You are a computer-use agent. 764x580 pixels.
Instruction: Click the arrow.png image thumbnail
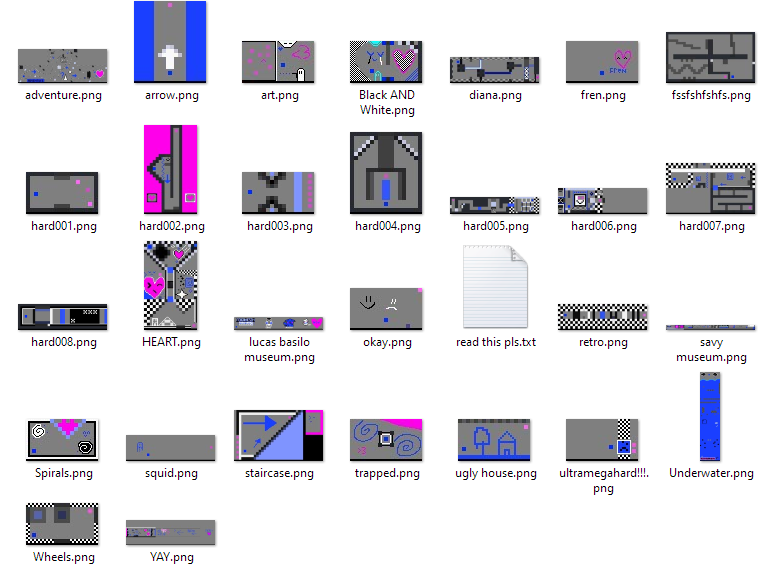click(x=170, y=41)
